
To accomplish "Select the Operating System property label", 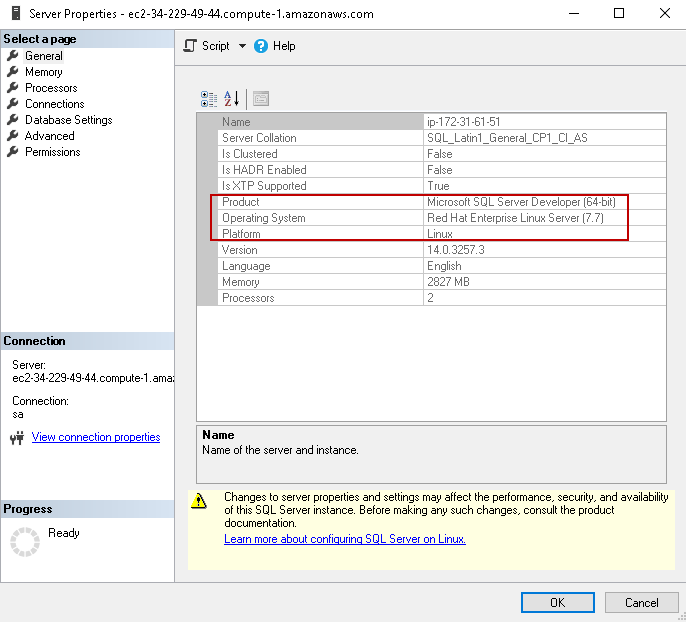I will 263,218.
